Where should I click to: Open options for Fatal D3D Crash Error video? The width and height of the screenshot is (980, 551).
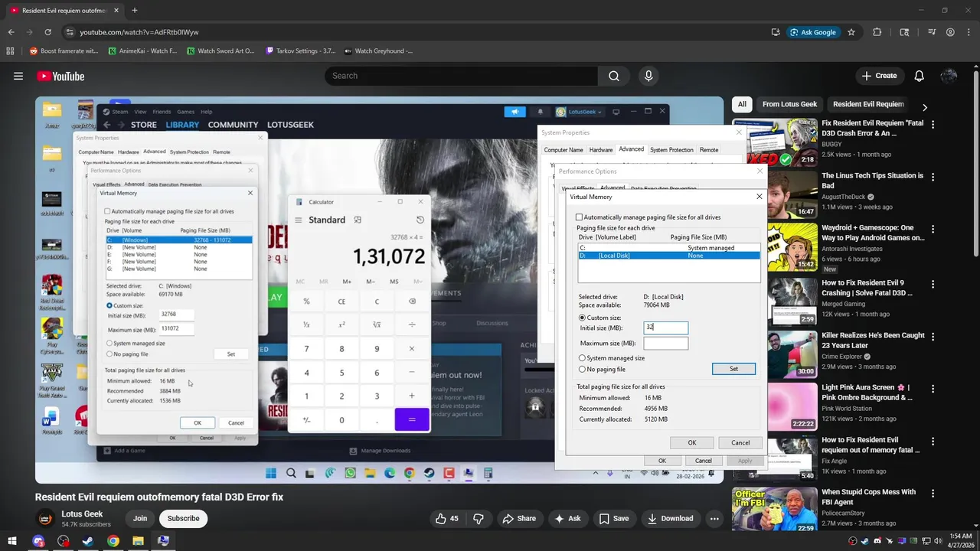(x=933, y=123)
